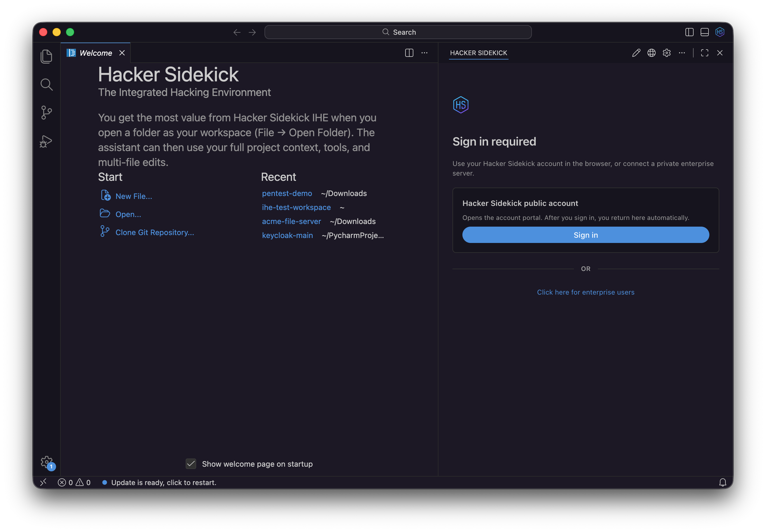Screen dimensions: 766x532
Task: Click the open folder icon
Action: pyautogui.click(x=105, y=213)
